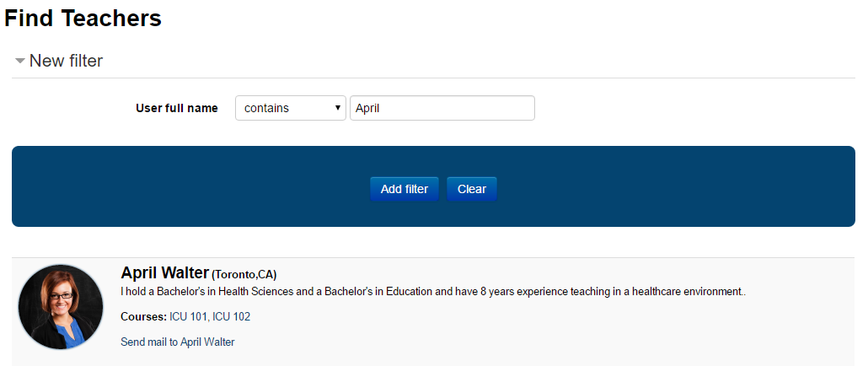Click April Walter's profile photo

coord(61,307)
